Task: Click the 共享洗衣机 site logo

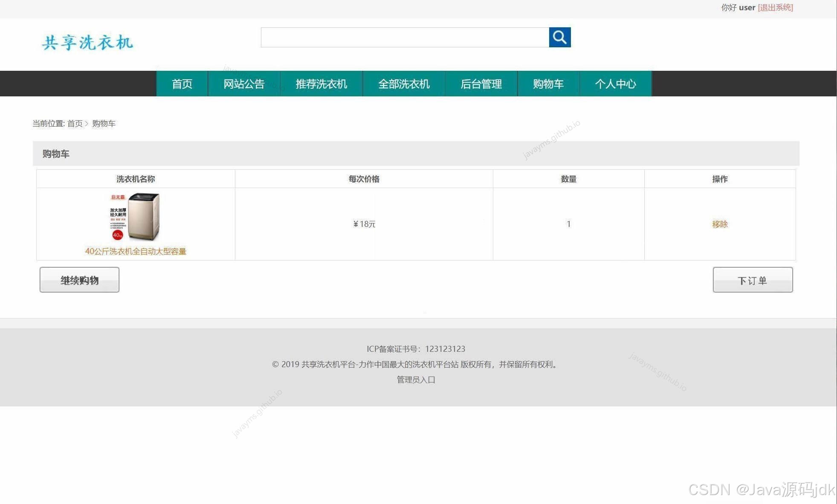Action: pos(87,43)
